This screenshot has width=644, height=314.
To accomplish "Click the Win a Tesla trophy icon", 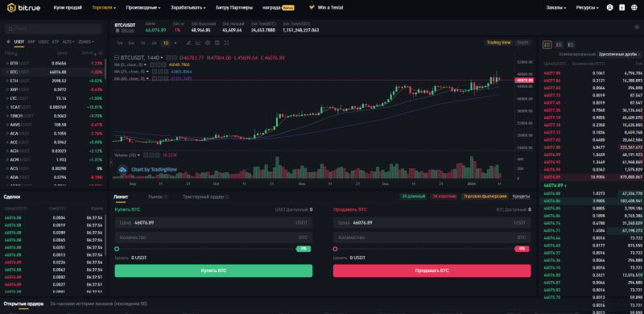I will (x=312, y=7).
